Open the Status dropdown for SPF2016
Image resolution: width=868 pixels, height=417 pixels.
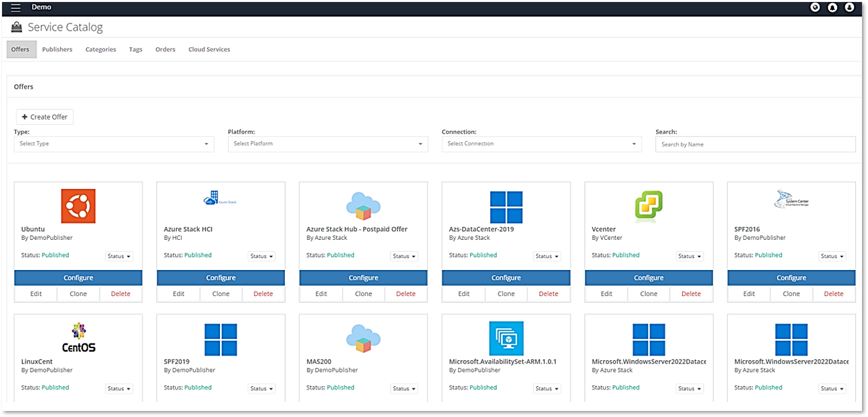(832, 257)
